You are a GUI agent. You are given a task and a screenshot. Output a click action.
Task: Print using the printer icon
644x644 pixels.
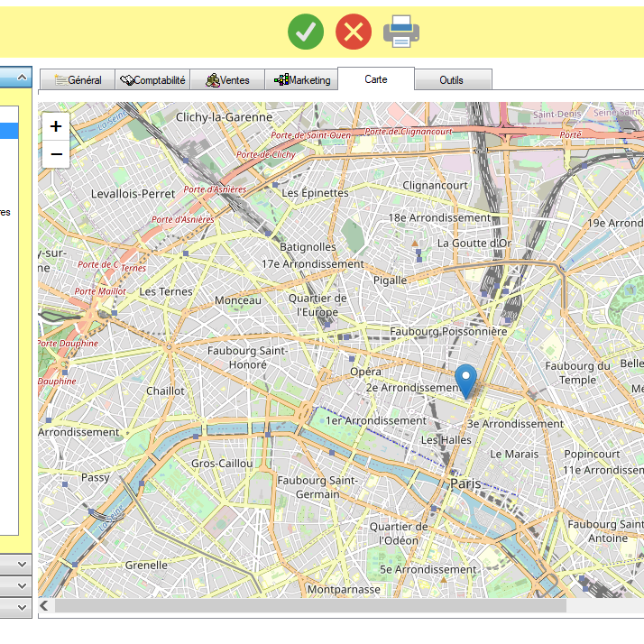(x=401, y=32)
